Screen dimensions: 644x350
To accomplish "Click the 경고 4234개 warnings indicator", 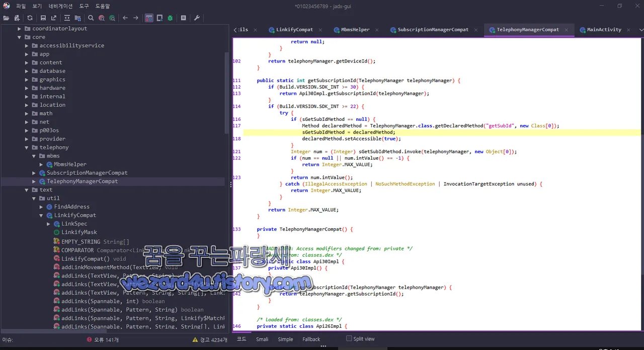I will coord(210,340).
